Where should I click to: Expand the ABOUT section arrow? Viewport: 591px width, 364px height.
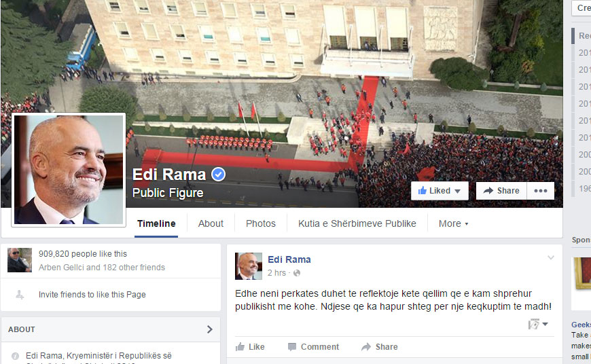pos(209,329)
